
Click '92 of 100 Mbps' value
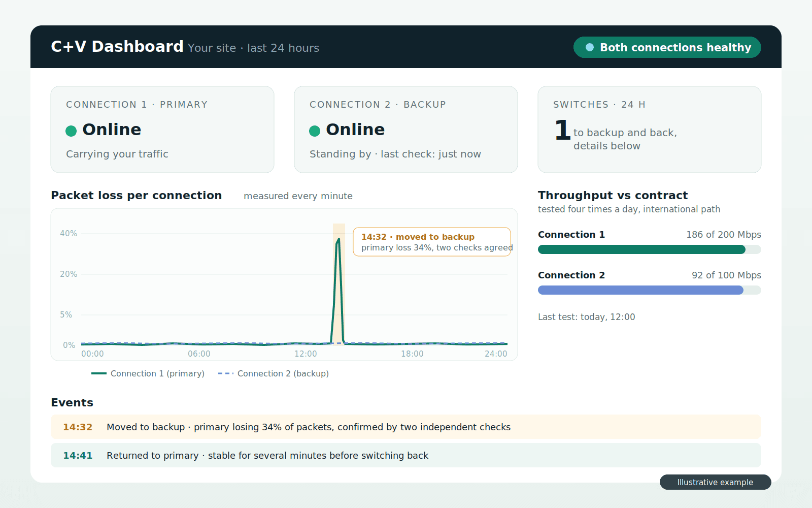726,275
